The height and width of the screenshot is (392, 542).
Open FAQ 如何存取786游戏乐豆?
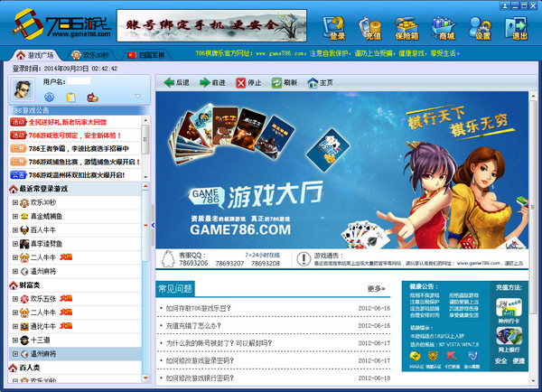[x=198, y=308]
